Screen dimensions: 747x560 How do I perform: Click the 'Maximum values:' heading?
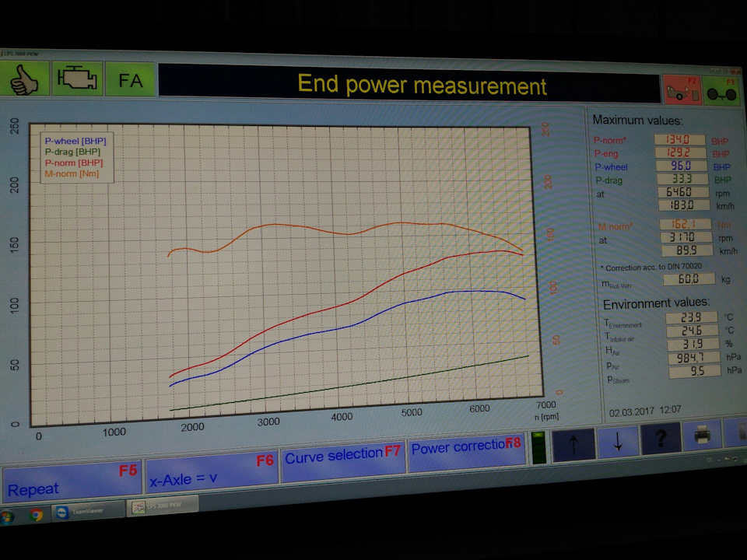[x=637, y=120]
